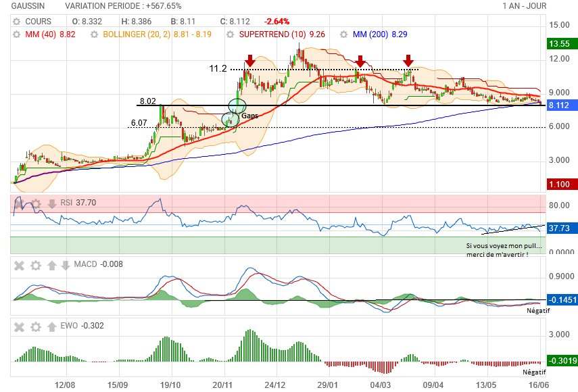Image resolution: width=578 pixels, height=392 pixels.
Task: Click the 09/04 date on the time axis
Action: click(433, 385)
